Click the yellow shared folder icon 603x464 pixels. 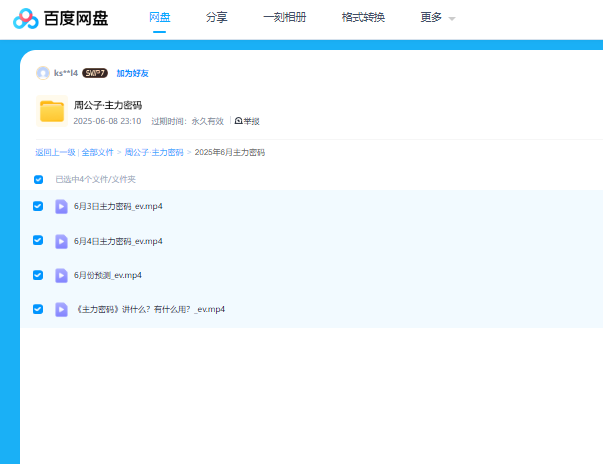point(52,111)
